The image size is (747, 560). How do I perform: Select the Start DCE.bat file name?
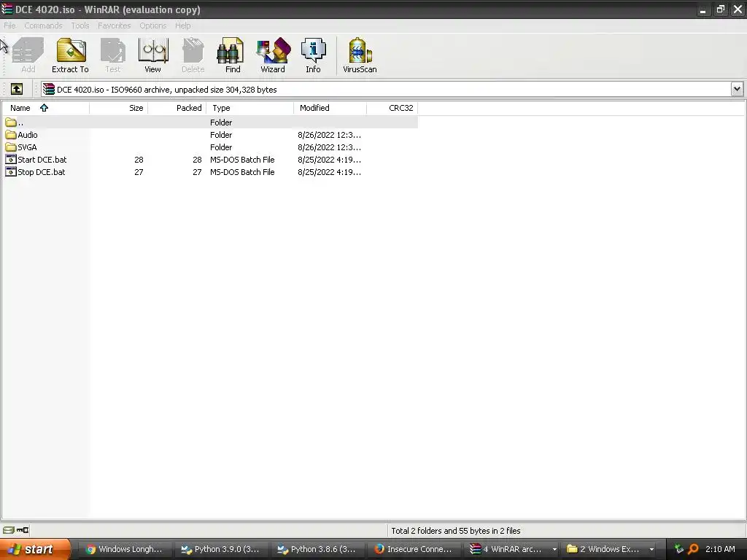pyautogui.click(x=42, y=160)
